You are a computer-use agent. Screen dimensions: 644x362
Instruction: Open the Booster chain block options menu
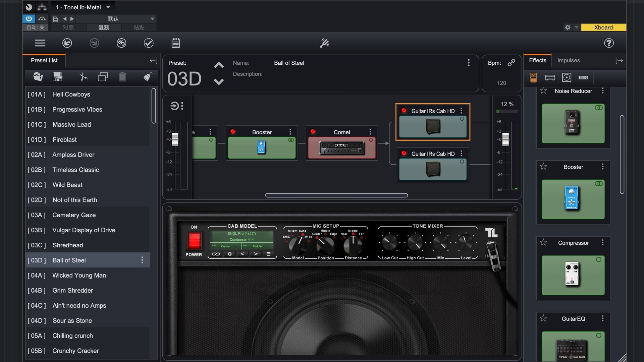290,132
